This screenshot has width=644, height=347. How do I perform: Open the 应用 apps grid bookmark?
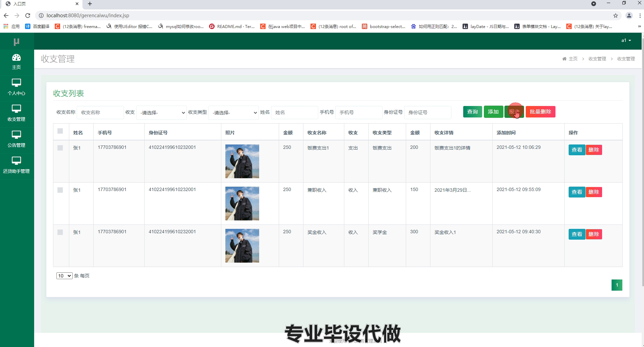tap(11, 26)
